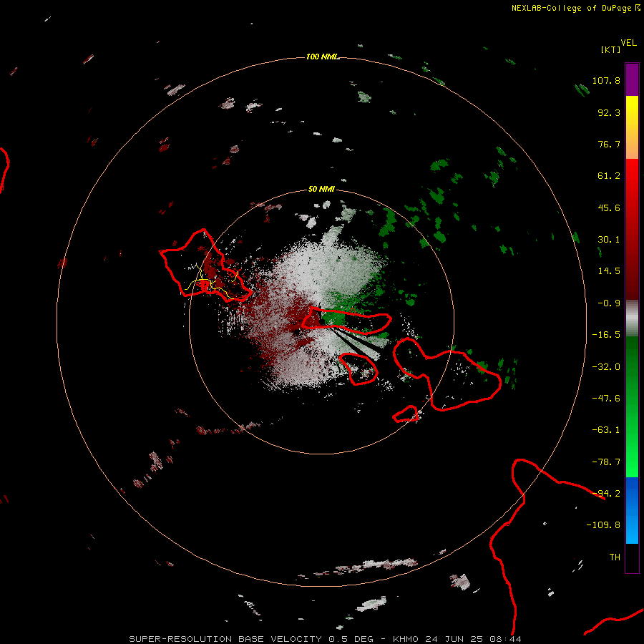Screen dimensions: 644x644
Task: Click the 14.5 velocity scale value
Action: coord(609,271)
